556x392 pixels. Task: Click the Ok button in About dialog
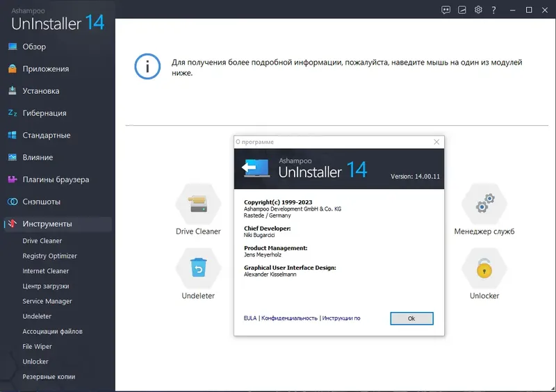point(411,318)
